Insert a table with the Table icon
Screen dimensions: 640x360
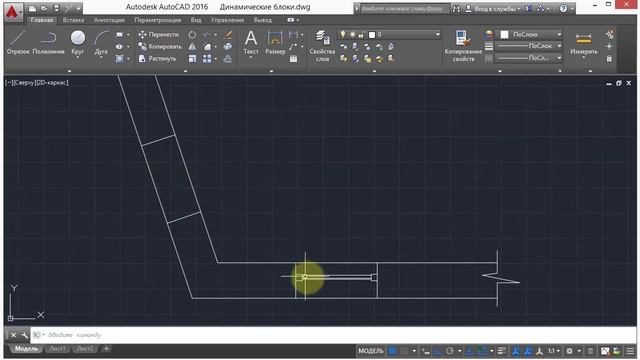click(293, 59)
